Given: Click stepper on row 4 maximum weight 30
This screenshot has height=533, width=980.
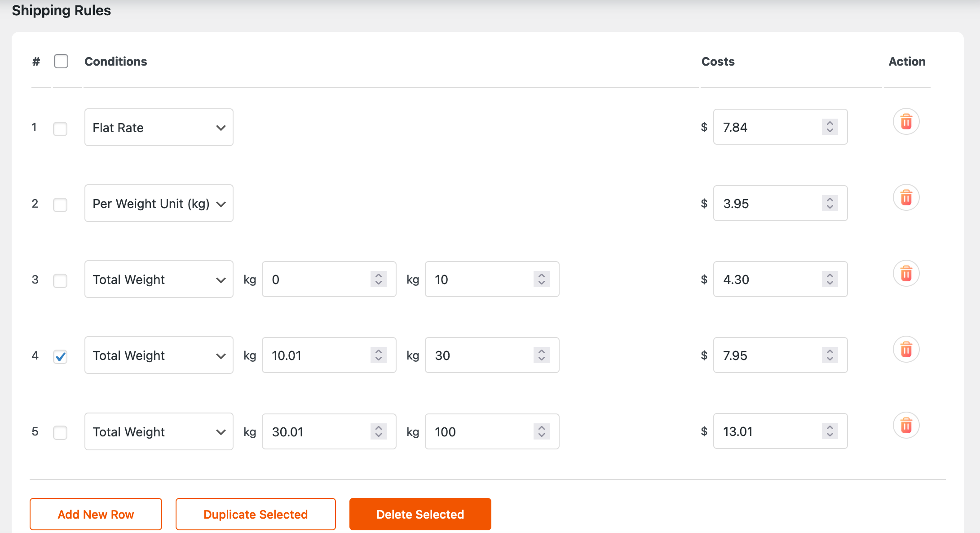Looking at the screenshot, I should [542, 355].
